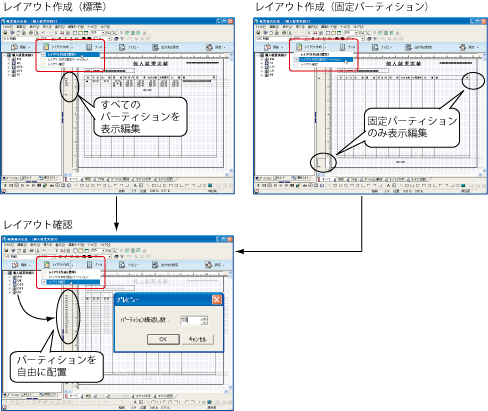488x411 pixels.
Task: Click the 用紙 paper icon in fixed-partition window
Action: pos(267,47)
